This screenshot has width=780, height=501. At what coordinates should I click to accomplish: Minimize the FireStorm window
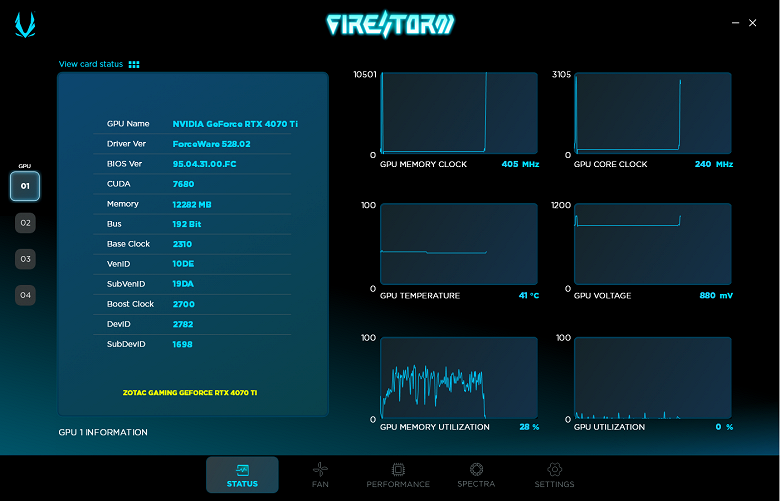pos(735,23)
